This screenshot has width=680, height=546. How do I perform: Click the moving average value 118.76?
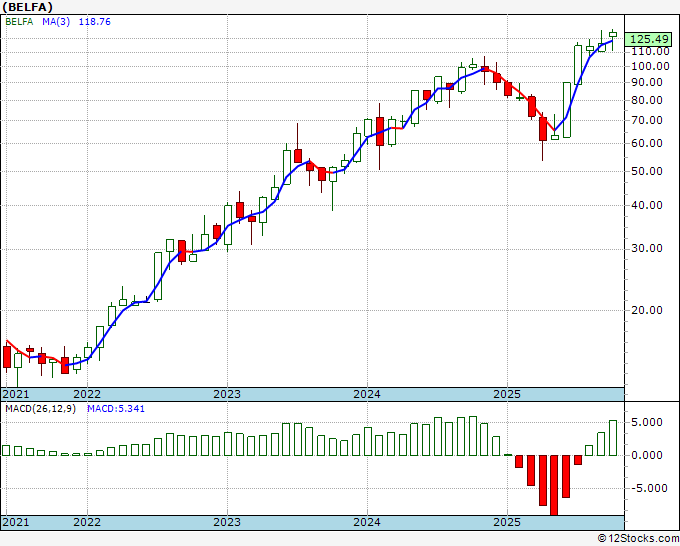pyautogui.click(x=95, y=22)
